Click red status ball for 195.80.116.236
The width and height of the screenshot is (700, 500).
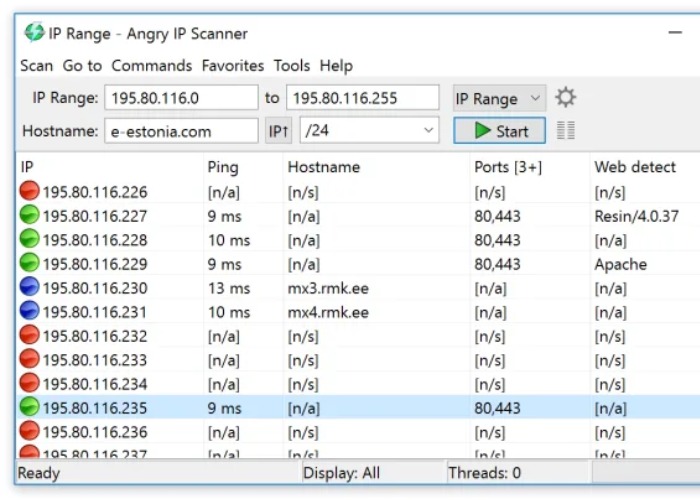tap(29, 431)
